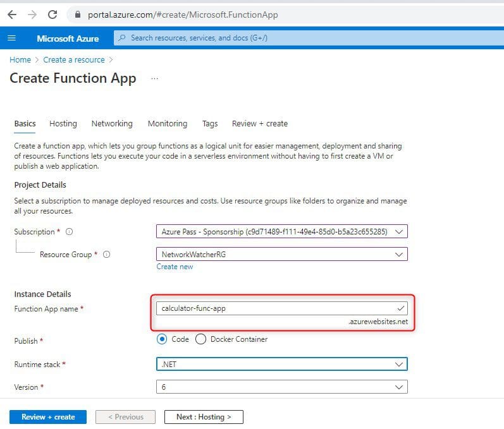Go to Create a resource breadcrumb

click(x=74, y=60)
